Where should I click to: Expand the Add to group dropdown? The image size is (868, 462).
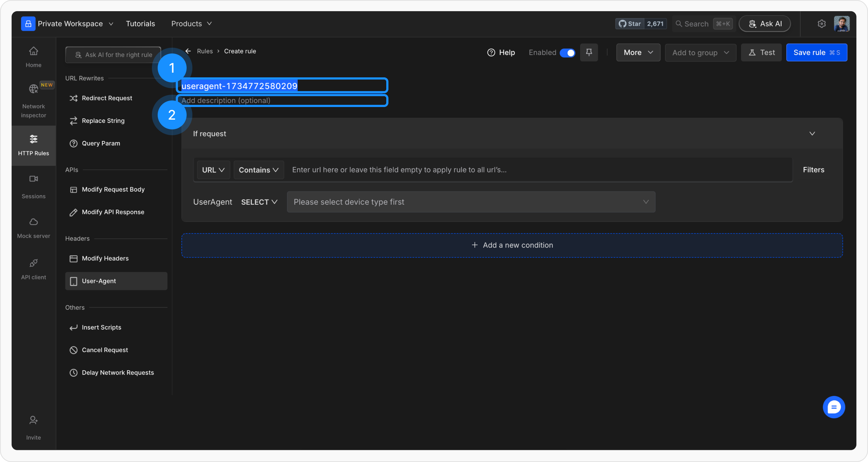700,53
